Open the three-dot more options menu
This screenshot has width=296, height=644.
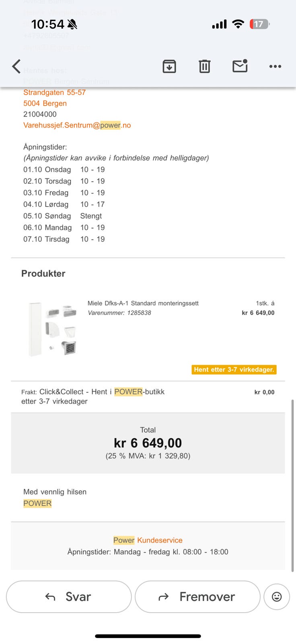pyautogui.click(x=275, y=66)
